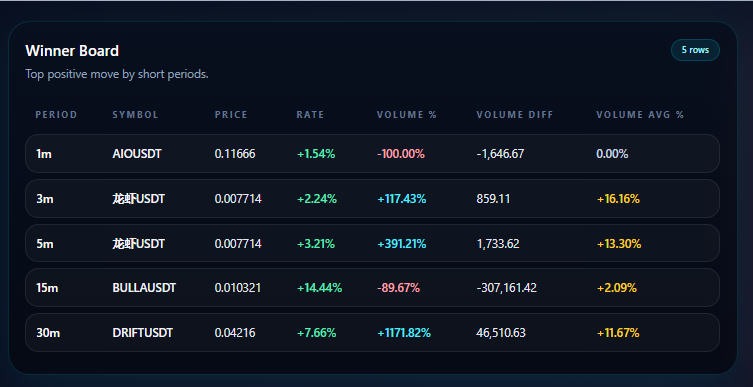The width and height of the screenshot is (753, 387).
Task: Click rate +1.54%
Action: (316, 154)
